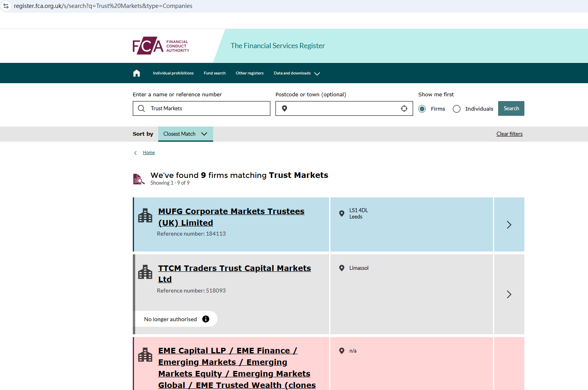This screenshot has width=588, height=390.
Task: Open EME Capital LLP clone firm link
Action: click(237, 368)
